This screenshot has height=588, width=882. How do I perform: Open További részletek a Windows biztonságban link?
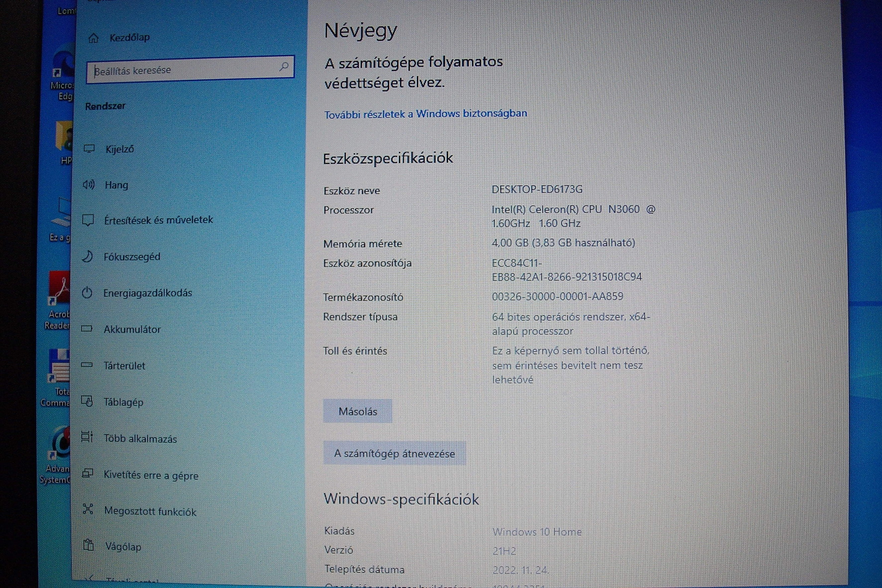[x=425, y=113]
